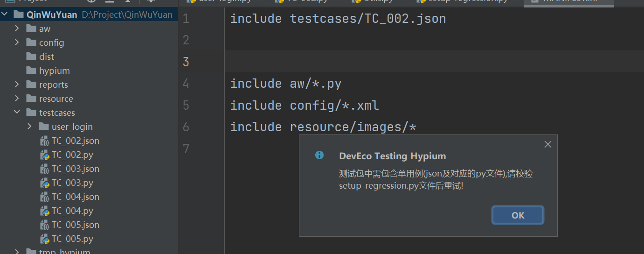644x254 pixels.
Task: Expand the config folder
Action: tap(17, 42)
